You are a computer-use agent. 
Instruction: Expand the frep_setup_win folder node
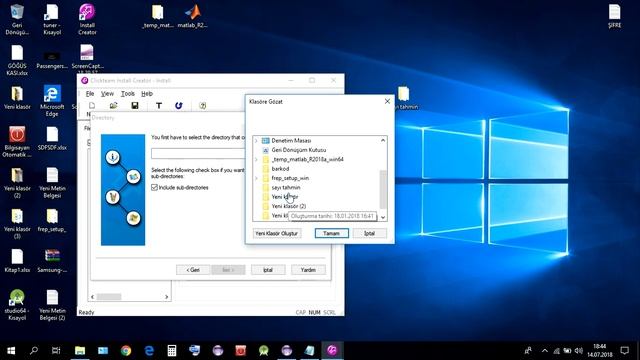[256, 178]
